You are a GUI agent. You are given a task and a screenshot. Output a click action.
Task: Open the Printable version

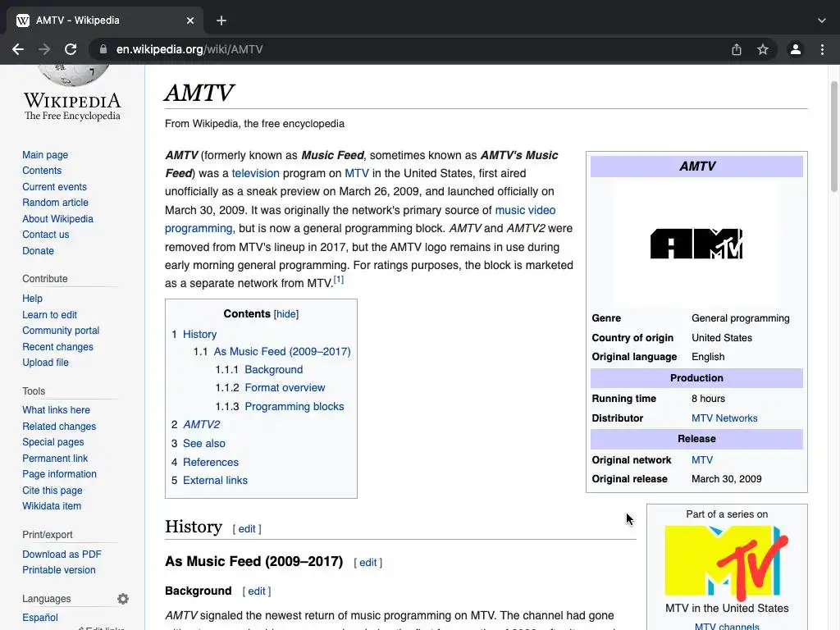[x=59, y=570]
